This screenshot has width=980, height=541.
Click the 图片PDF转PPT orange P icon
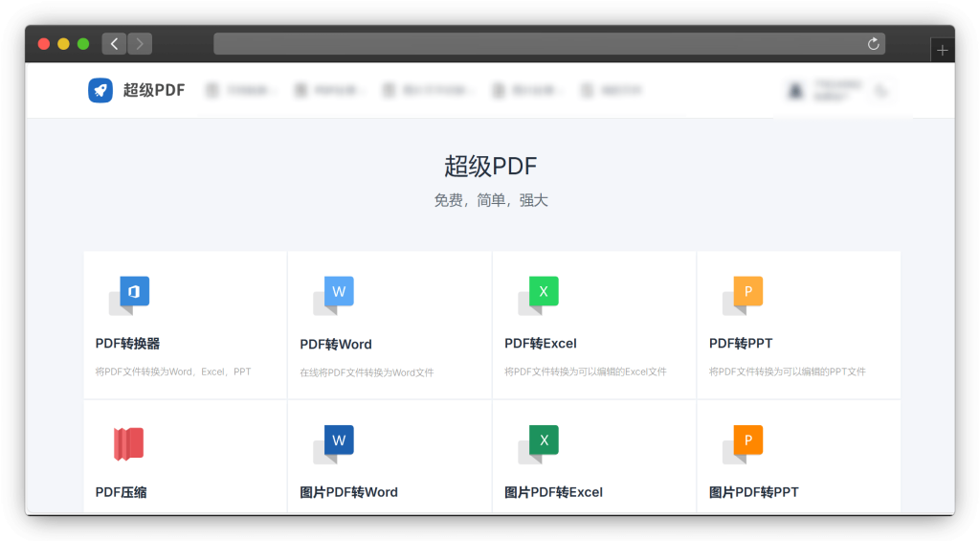point(743,444)
